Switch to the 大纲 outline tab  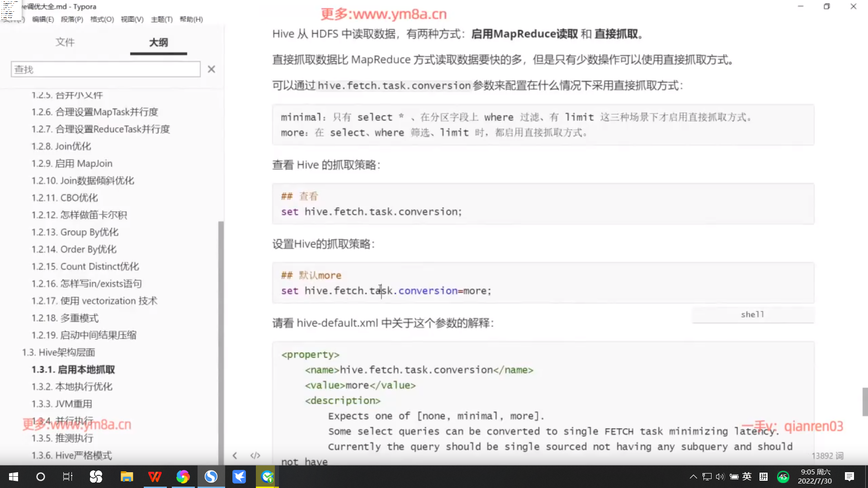click(x=158, y=42)
